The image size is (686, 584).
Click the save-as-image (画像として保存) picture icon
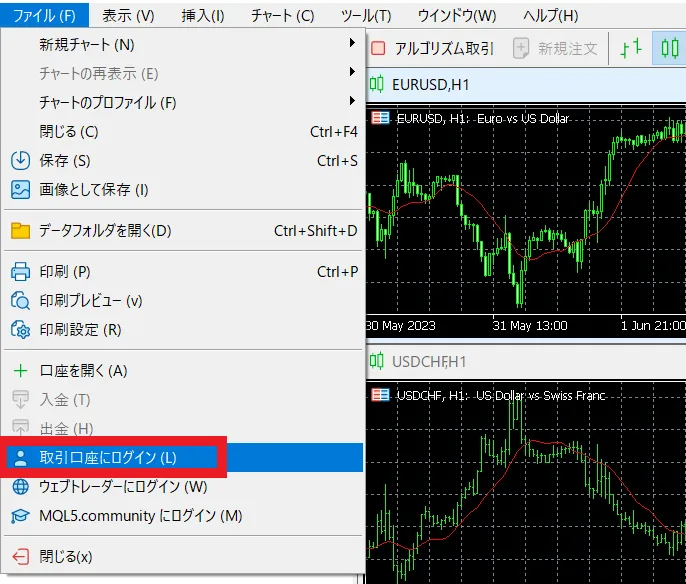20,190
